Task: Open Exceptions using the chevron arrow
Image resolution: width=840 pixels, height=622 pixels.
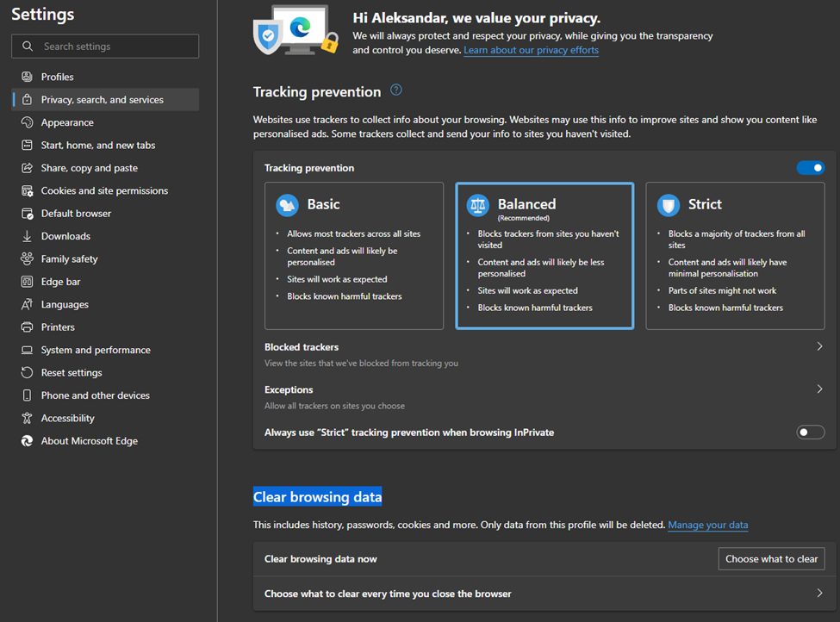Action: click(x=819, y=389)
